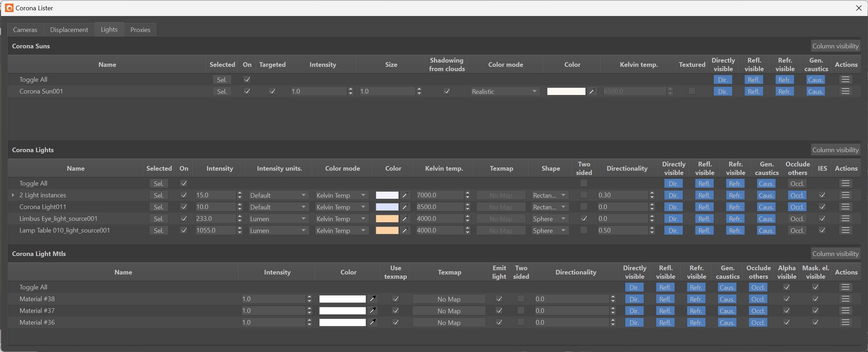Toggle Caus. for Corona Light011

(x=766, y=207)
